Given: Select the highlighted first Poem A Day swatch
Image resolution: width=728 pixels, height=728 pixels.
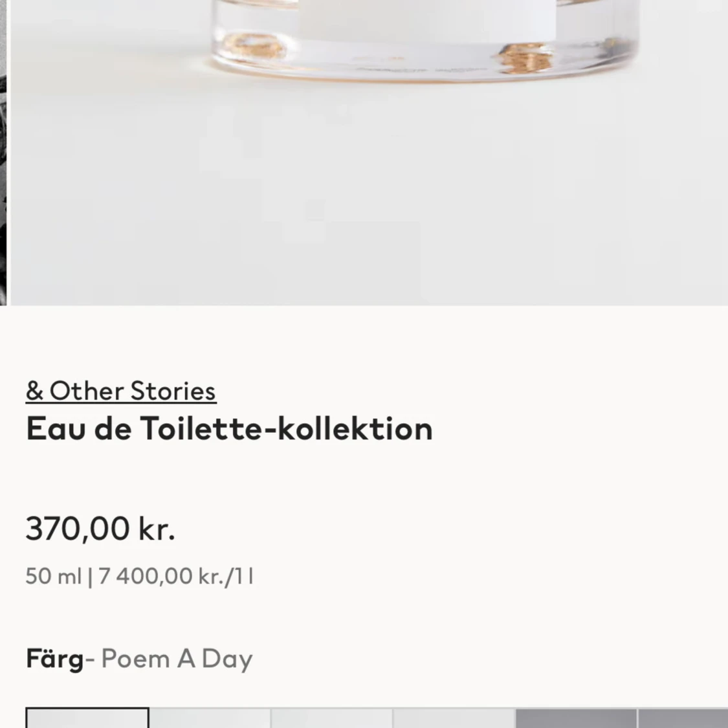Looking at the screenshot, I should 87,718.
